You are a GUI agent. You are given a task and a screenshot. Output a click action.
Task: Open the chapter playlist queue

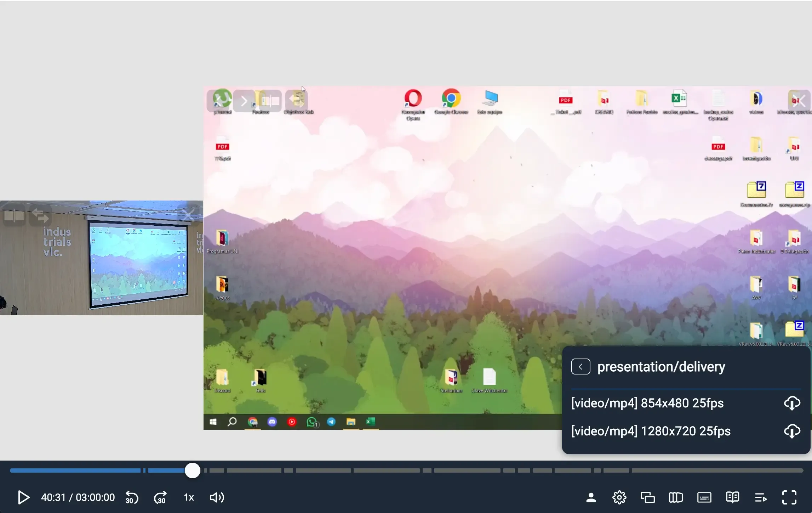tap(760, 497)
